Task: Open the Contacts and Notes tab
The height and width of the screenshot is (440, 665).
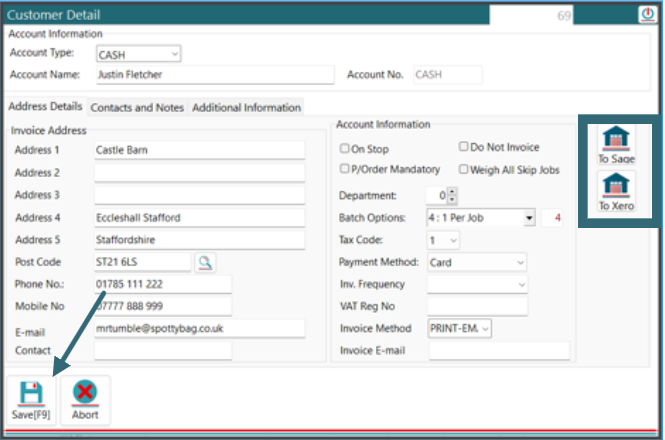Action: coord(137,108)
